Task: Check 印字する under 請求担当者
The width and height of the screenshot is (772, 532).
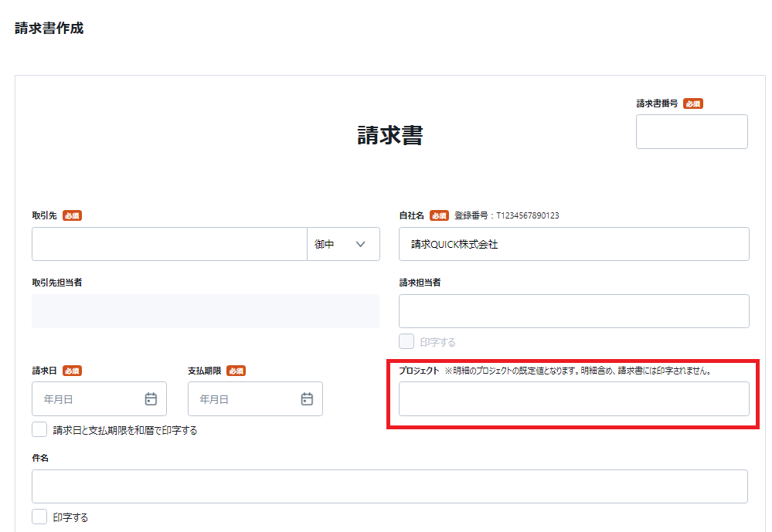Action: (406, 341)
